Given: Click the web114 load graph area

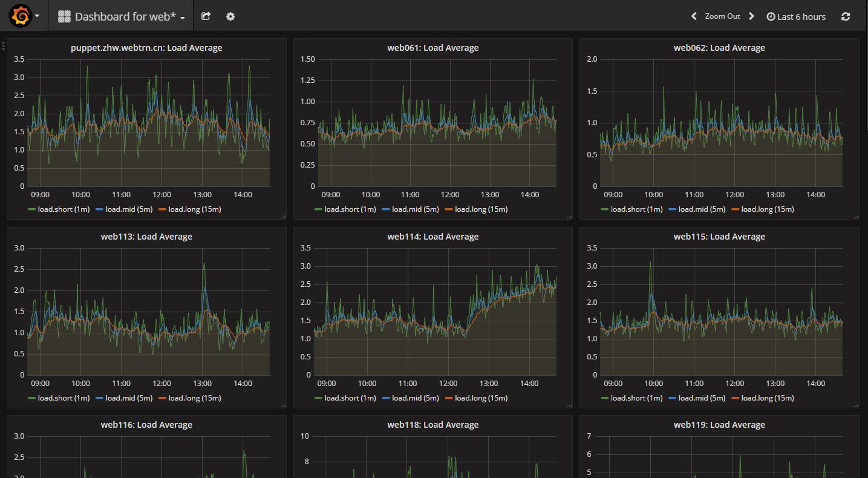Looking at the screenshot, I should 435,311.
